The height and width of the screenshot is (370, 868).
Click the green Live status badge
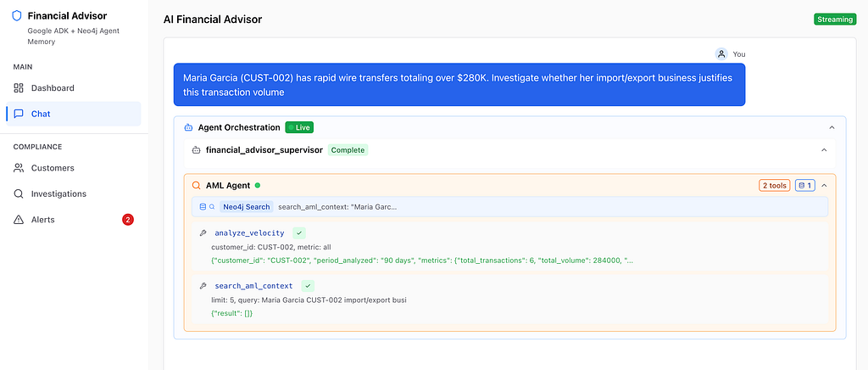click(299, 127)
